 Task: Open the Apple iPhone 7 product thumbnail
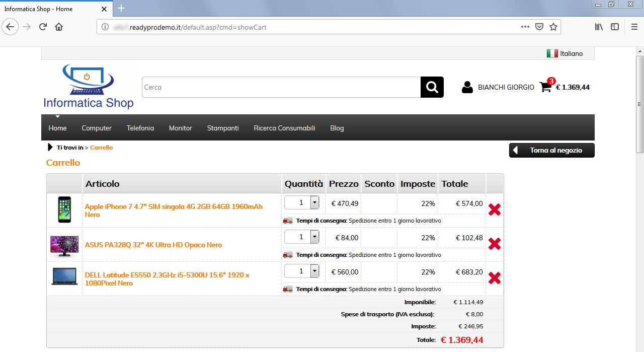64,210
